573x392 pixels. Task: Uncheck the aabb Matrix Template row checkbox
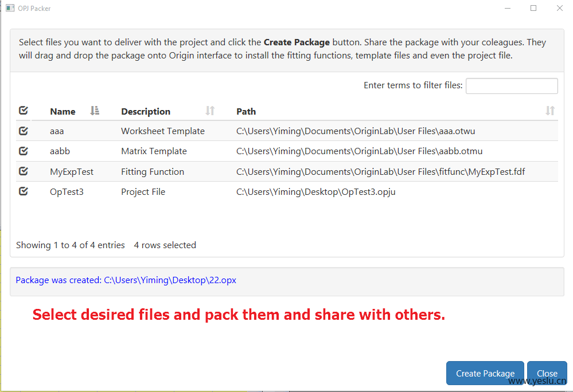[x=24, y=151]
